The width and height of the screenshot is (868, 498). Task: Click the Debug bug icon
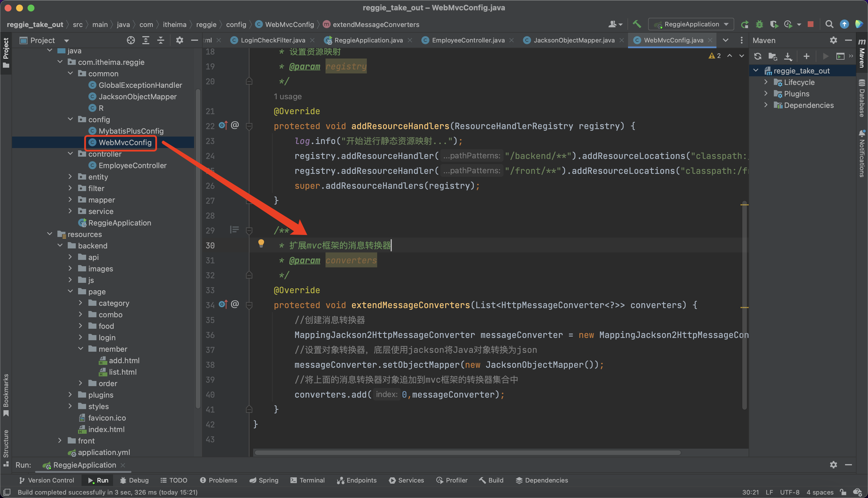[759, 24]
